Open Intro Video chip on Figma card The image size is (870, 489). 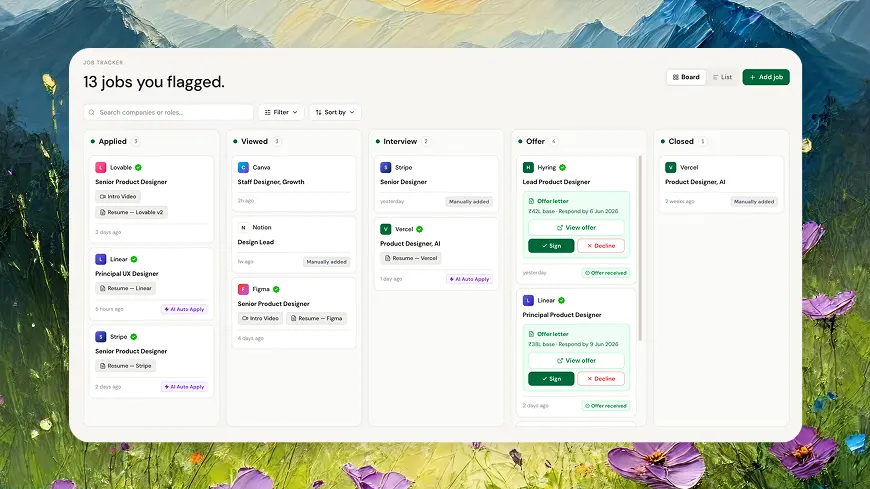(260, 319)
